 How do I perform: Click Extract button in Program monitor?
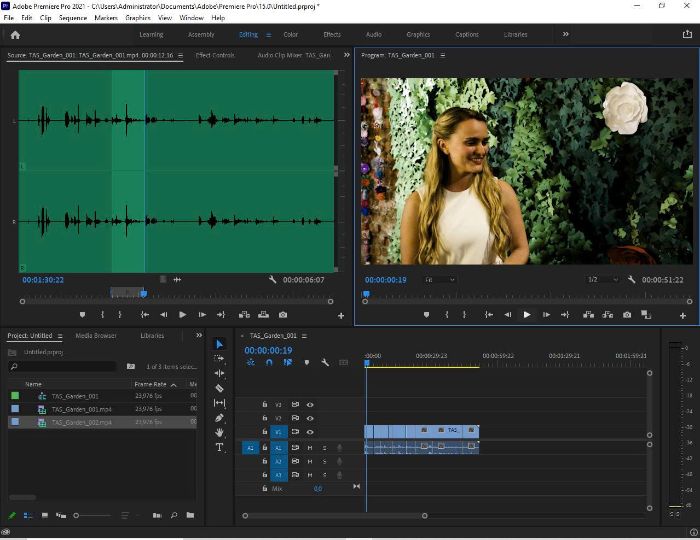coord(608,315)
